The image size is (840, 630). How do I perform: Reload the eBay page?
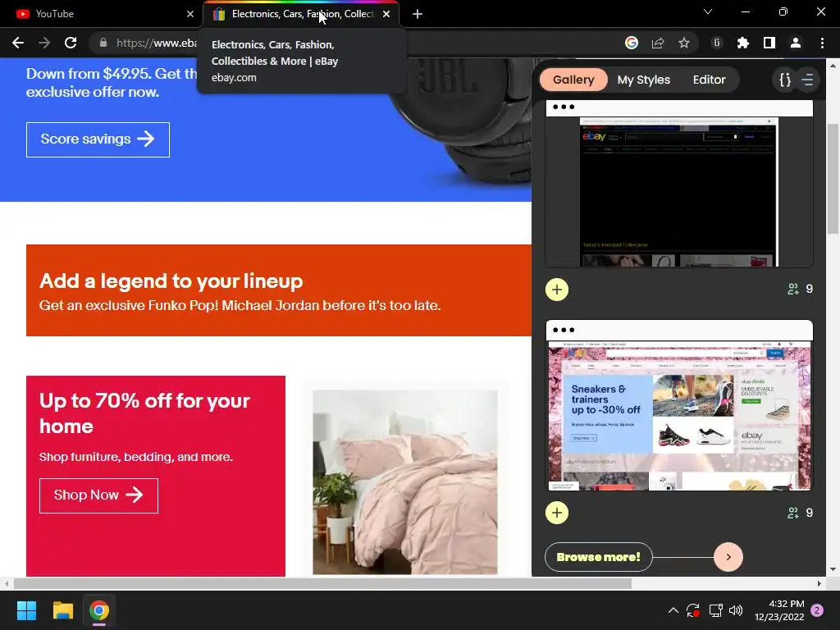(x=71, y=43)
